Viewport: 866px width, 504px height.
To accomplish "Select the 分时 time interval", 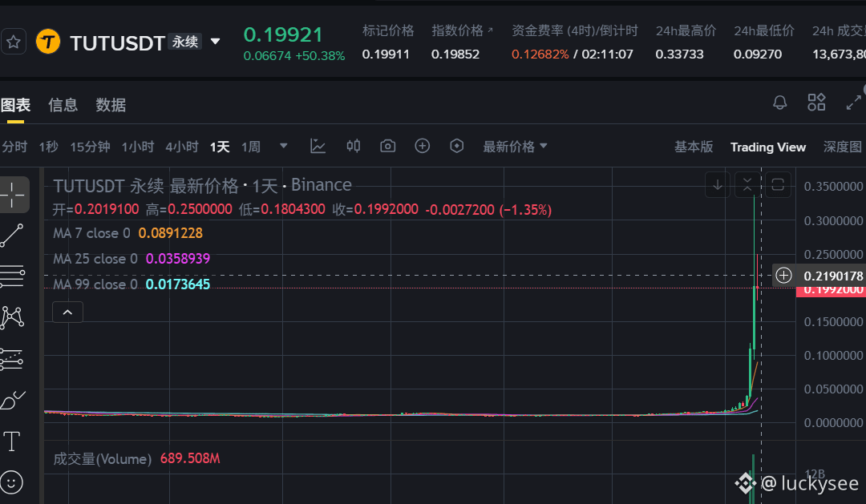I will click(14, 147).
